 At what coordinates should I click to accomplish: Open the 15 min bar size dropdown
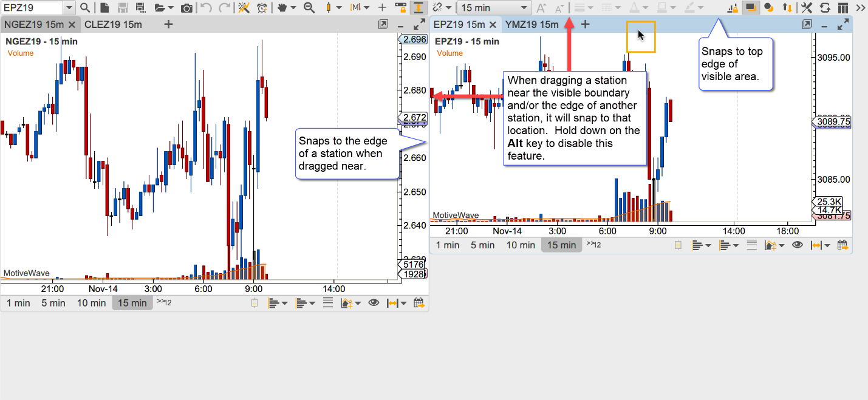pos(494,8)
